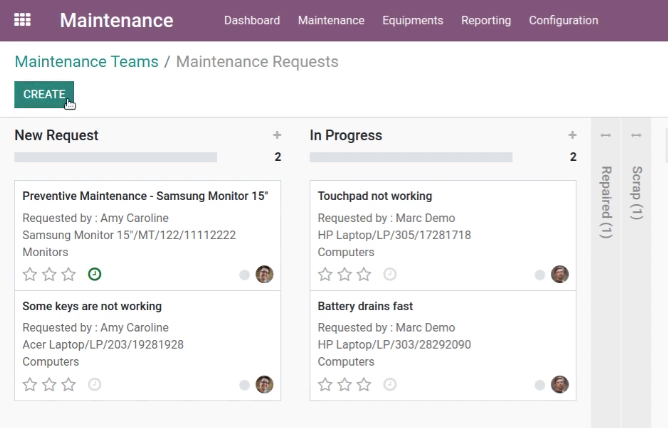Click the CREATE button

[44, 94]
